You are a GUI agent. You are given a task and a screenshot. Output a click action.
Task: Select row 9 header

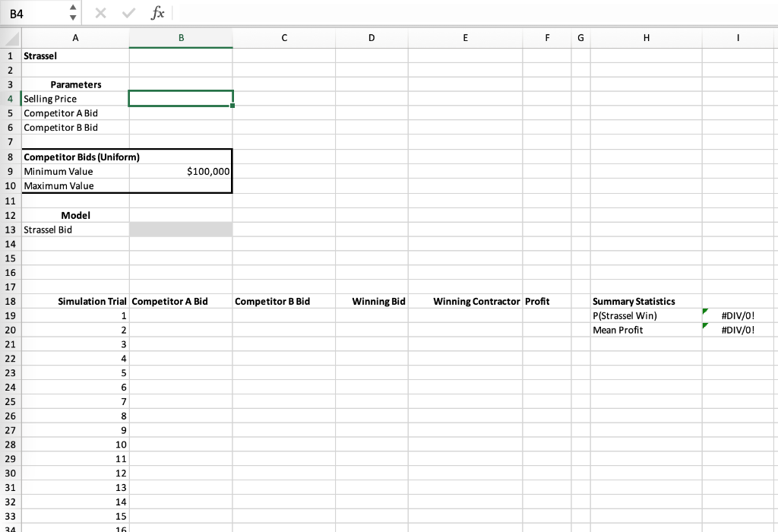click(x=11, y=171)
